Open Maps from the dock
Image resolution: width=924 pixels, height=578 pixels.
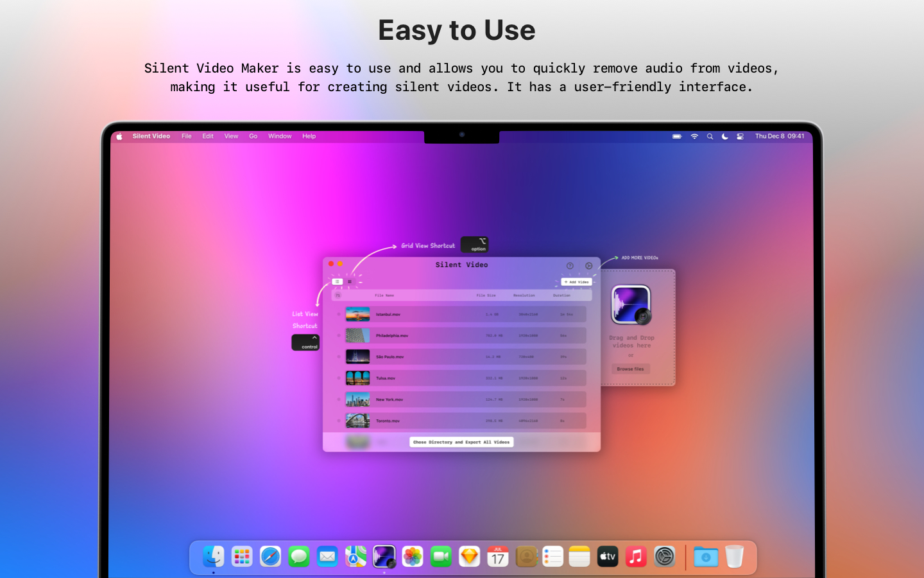355,556
